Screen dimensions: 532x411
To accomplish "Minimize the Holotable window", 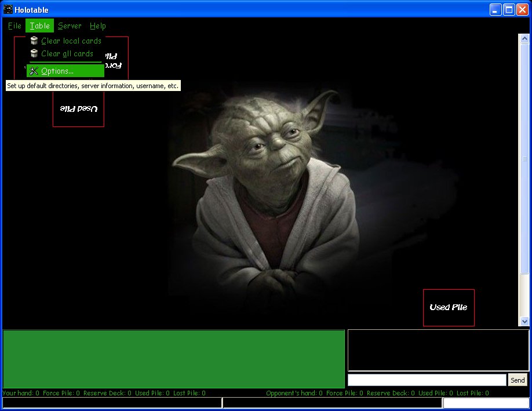I will (495, 9).
